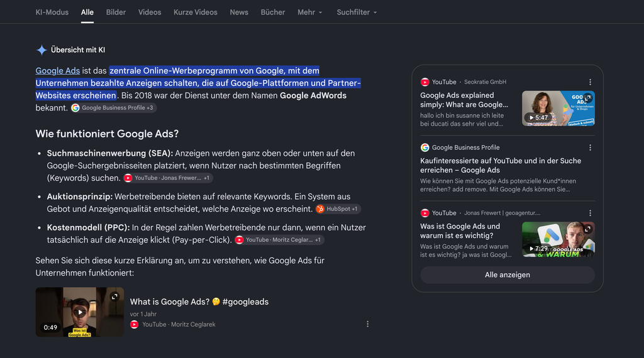Select the Alle tab
The width and height of the screenshot is (644, 358).
coord(87,13)
